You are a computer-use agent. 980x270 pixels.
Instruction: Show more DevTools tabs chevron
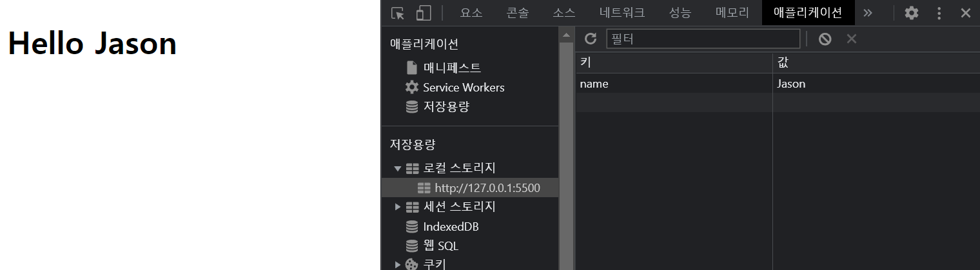click(868, 13)
